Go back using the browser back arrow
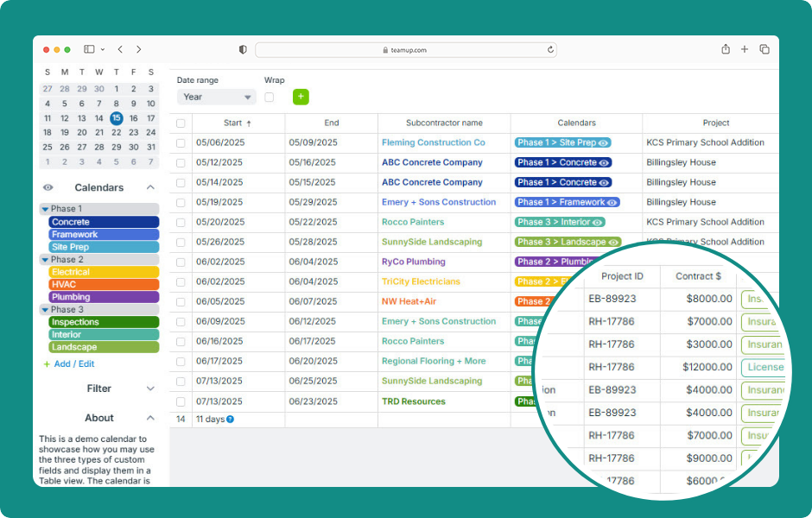 click(120, 50)
